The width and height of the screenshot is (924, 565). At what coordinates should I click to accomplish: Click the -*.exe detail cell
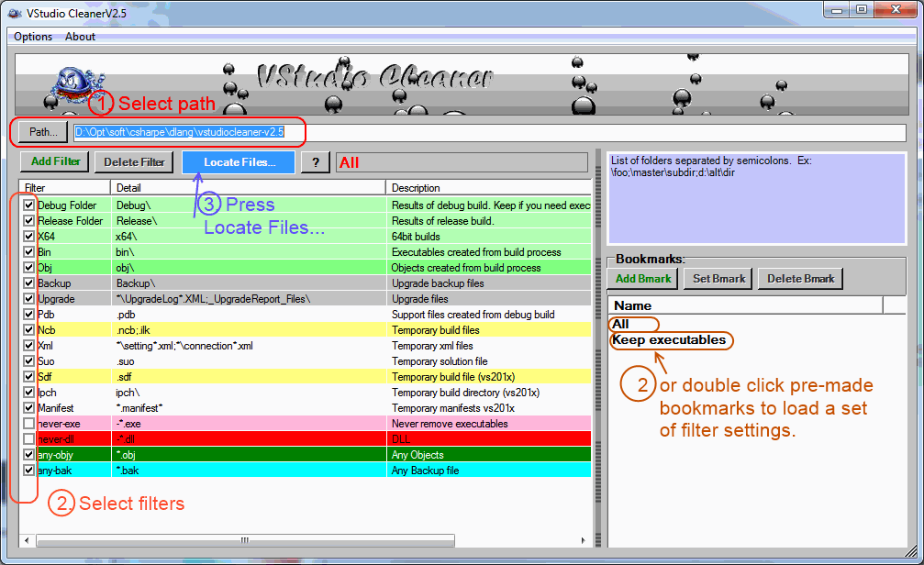128,424
